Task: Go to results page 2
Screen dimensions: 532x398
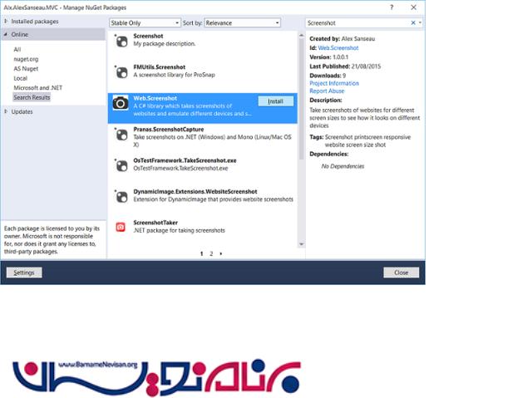Action: point(211,253)
